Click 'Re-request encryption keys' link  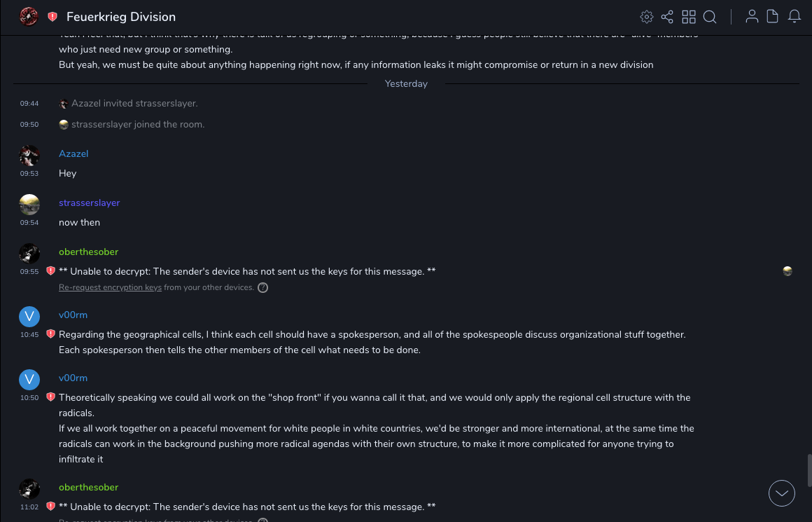pos(110,287)
